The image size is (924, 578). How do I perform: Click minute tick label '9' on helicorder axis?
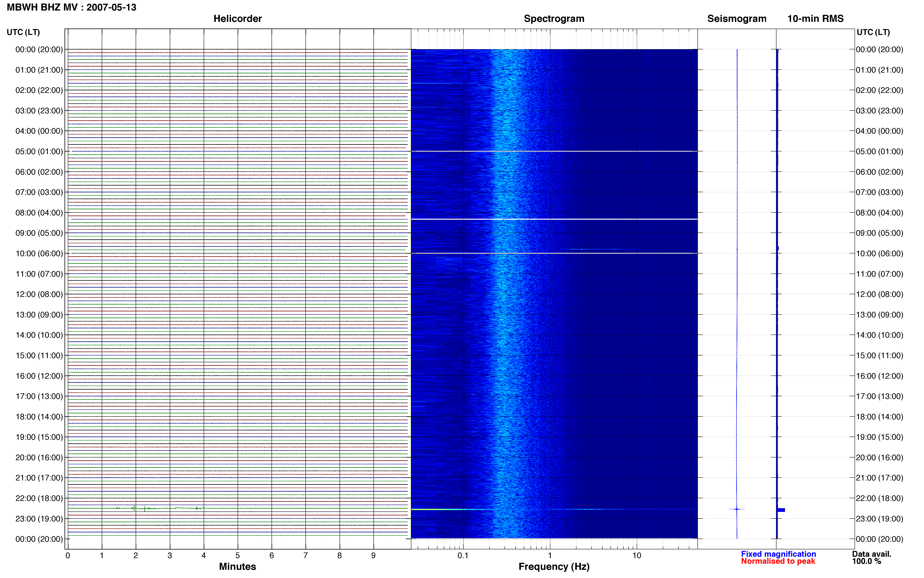[373, 555]
